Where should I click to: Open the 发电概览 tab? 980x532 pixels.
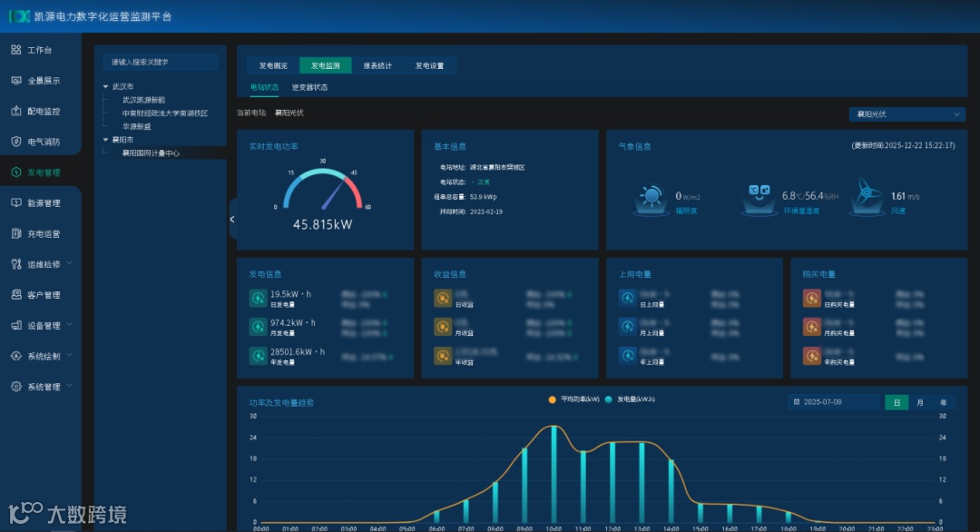tap(273, 65)
